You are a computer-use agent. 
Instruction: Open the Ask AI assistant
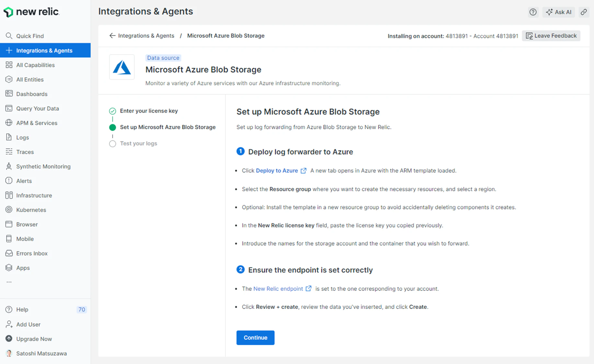(x=559, y=12)
